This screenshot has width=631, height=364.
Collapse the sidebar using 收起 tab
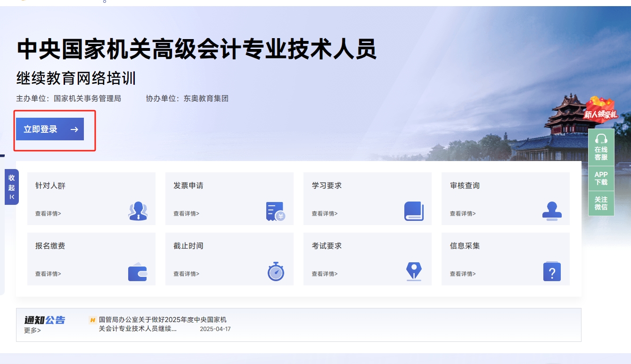pos(12,186)
